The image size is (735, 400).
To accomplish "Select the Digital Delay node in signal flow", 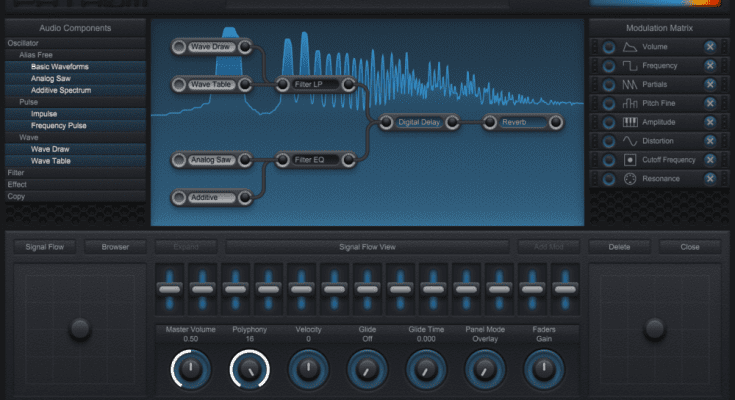I will click(x=418, y=122).
